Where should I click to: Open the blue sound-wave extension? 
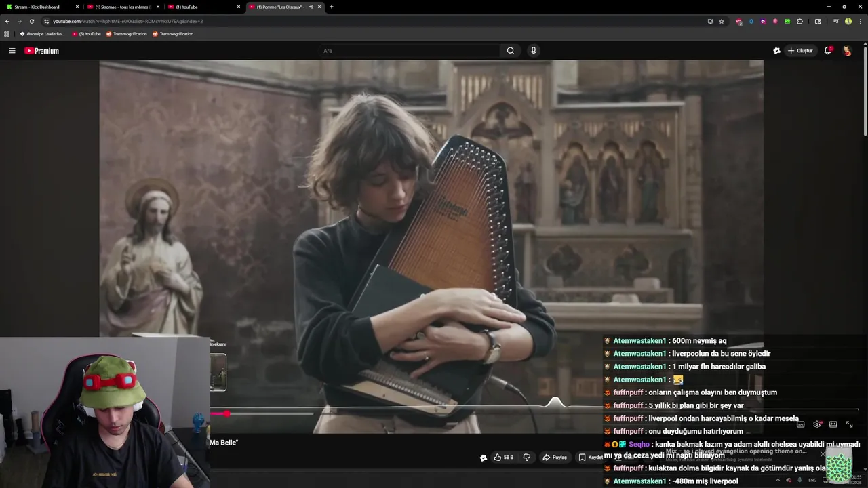[751, 21]
